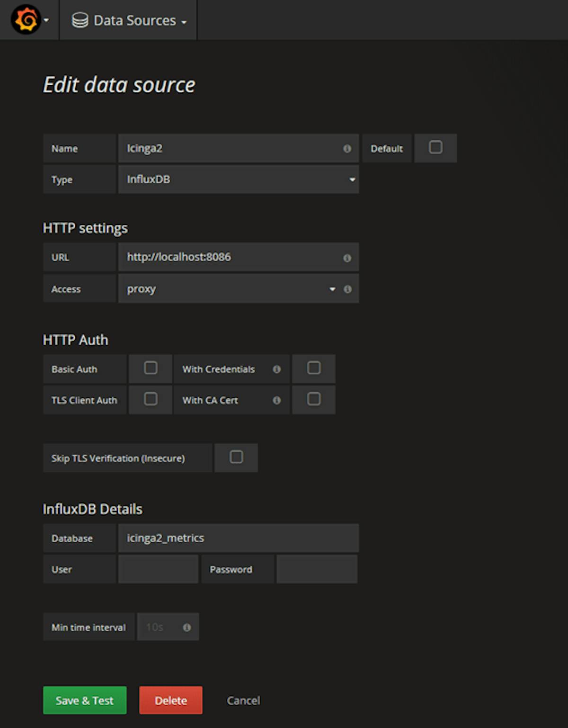
Task: Click the 'InfluxDB Details' section heading
Action: pyautogui.click(x=93, y=509)
